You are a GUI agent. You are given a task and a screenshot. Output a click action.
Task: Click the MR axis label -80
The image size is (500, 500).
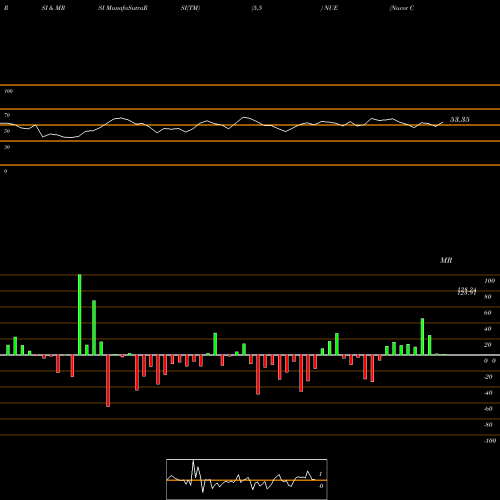488,425
